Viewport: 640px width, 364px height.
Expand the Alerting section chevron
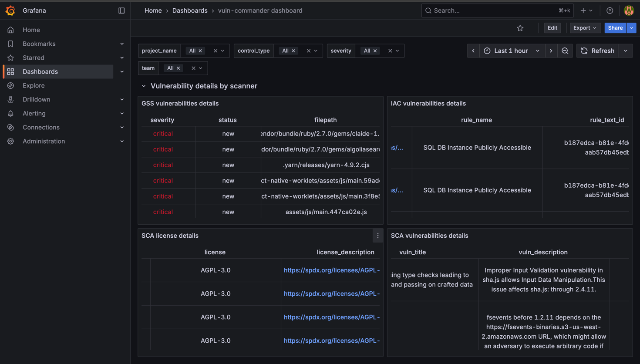(x=122, y=113)
